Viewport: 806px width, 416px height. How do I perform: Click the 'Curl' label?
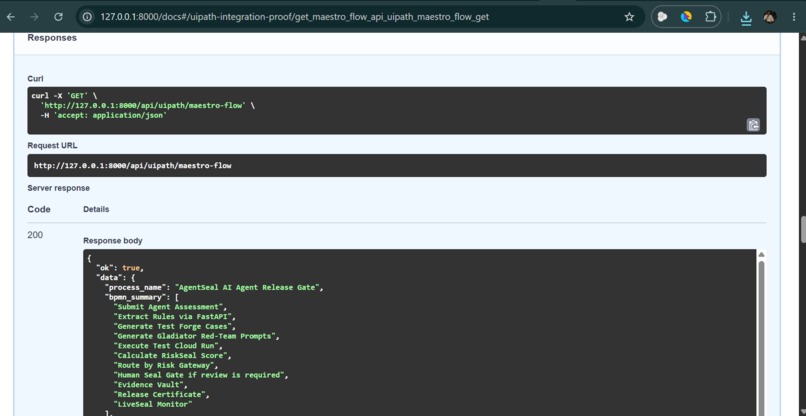coord(35,79)
